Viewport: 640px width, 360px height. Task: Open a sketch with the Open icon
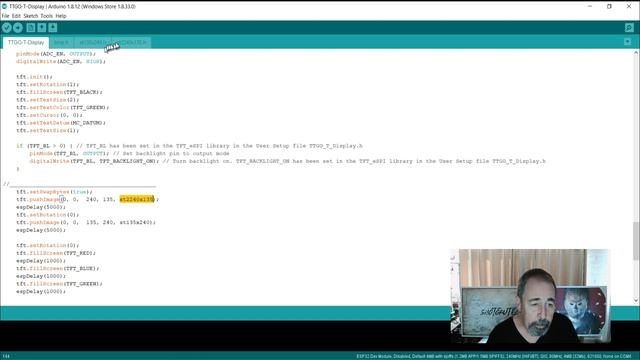tap(42, 28)
